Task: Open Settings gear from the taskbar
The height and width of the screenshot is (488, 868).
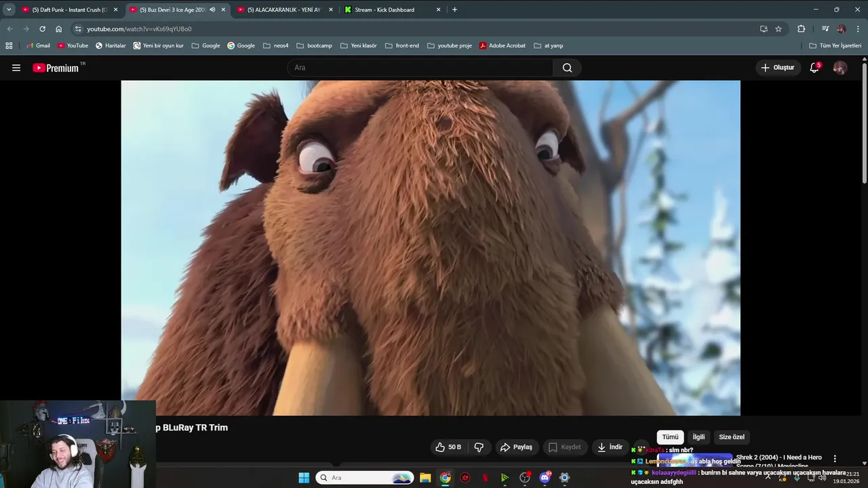Action: (x=564, y=478)
